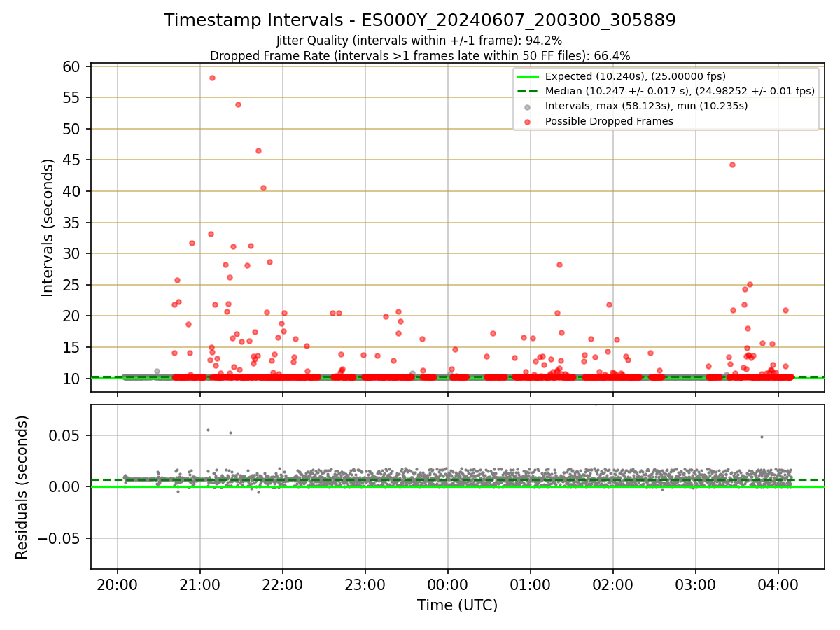
Task: Click the highest red outlier near 58 seconds
Action: [x=212, y=78]
